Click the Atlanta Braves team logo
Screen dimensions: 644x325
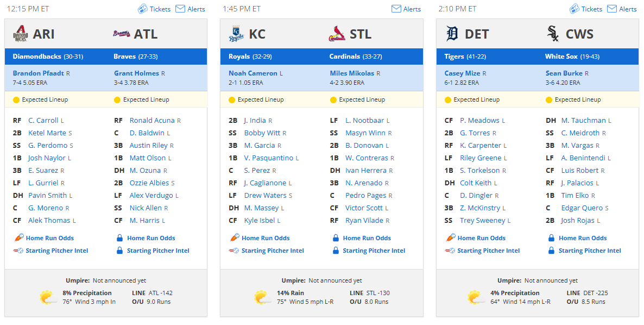[122, 34]
